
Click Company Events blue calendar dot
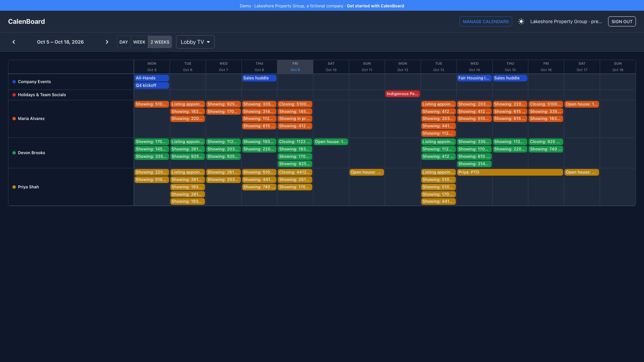tap(14, 82)
